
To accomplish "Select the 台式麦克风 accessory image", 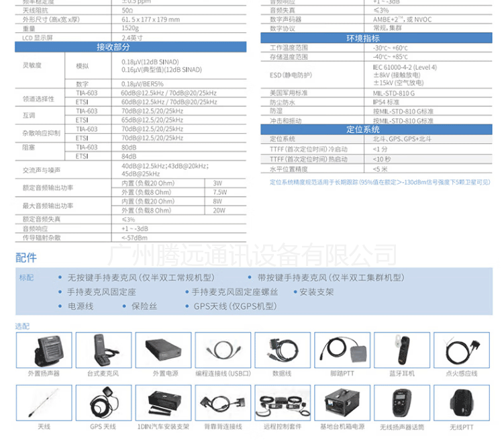I will tap(103, 350).
